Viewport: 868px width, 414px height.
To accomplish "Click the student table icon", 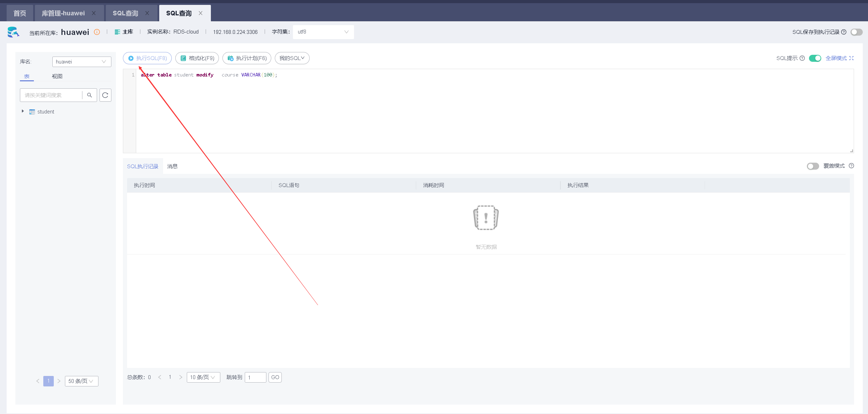I will tap(32, 112).
